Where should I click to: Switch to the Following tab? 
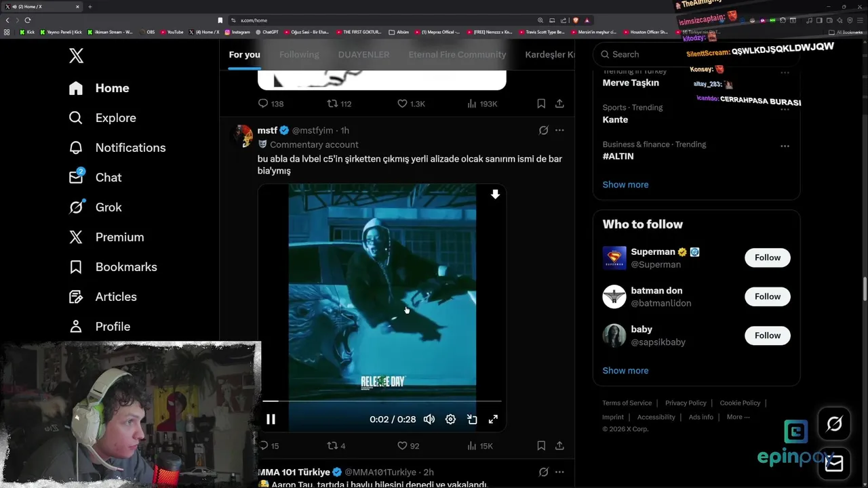pyautogui.click(x=299, y=54)
